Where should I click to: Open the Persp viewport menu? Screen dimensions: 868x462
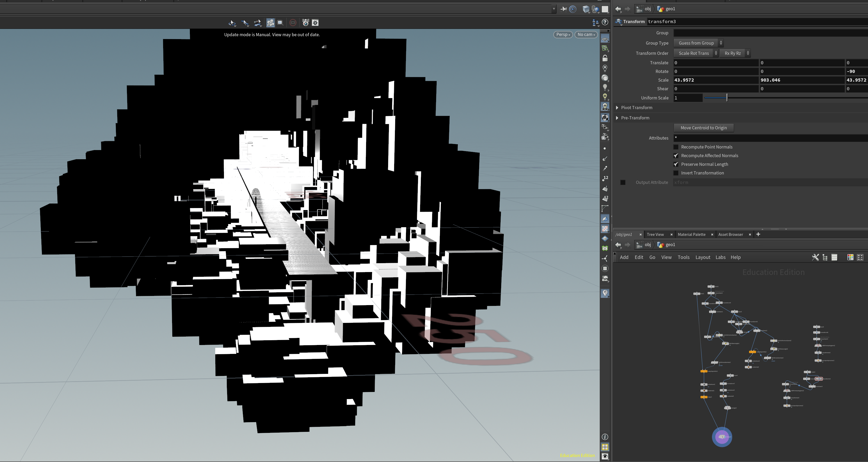pyautogui.click(x=563, y=34)
